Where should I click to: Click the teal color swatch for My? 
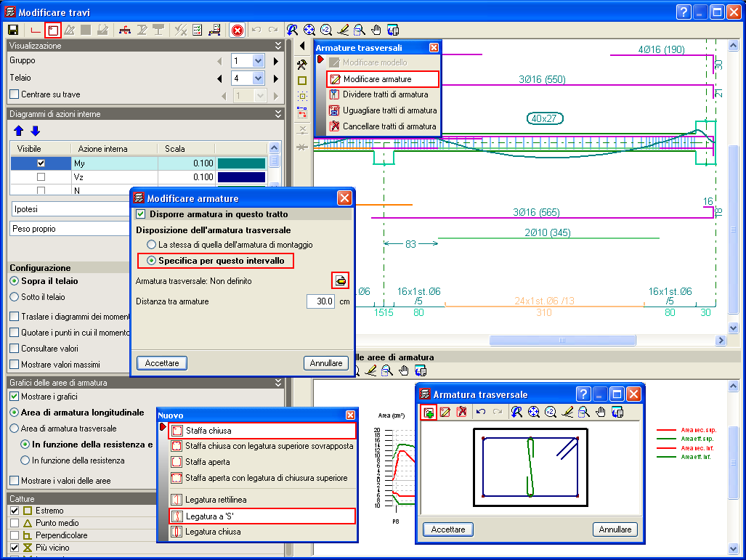coord(241,163)
